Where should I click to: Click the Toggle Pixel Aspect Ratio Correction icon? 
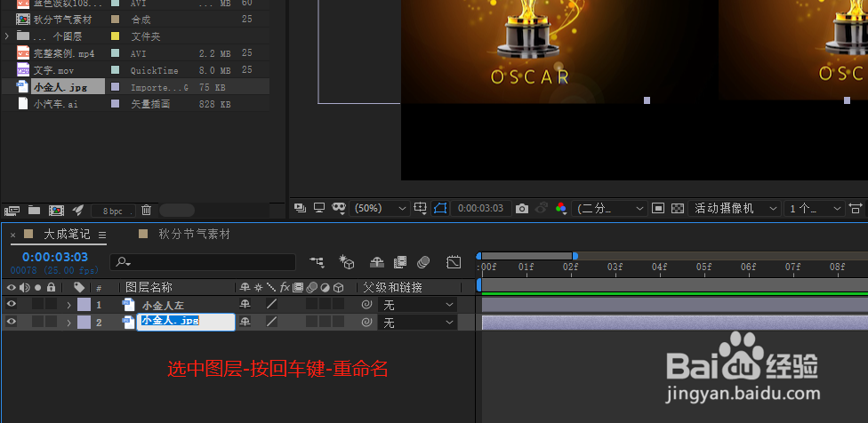coord(856,209)
